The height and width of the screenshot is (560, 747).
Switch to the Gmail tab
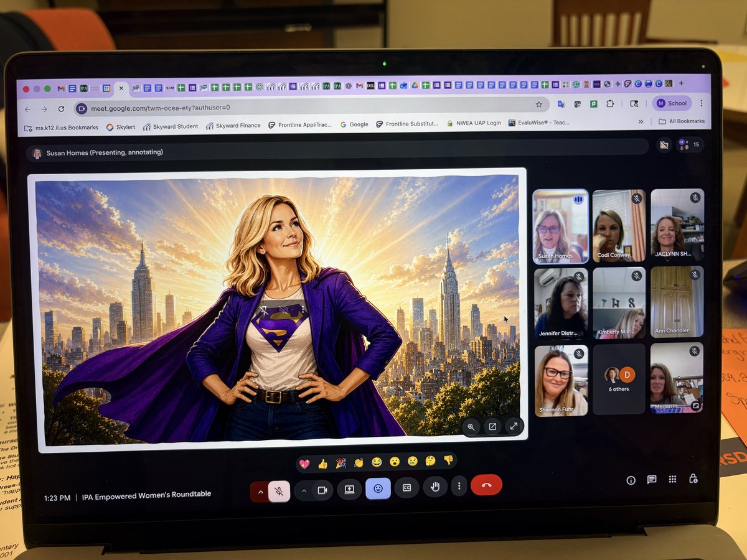62,89
